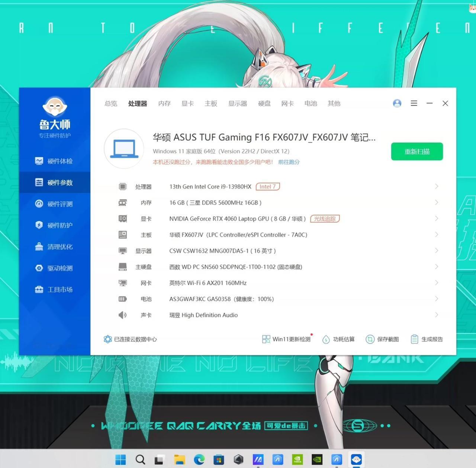
Task: Open 工具市场 sidebar item
Action: point(54,289)
